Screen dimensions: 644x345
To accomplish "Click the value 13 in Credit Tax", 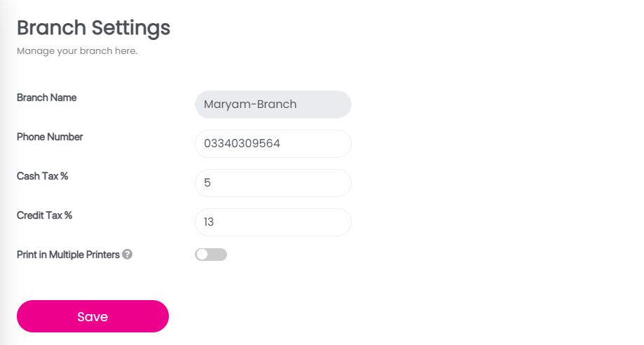I will pyautogui.click(x=209, y=222).
